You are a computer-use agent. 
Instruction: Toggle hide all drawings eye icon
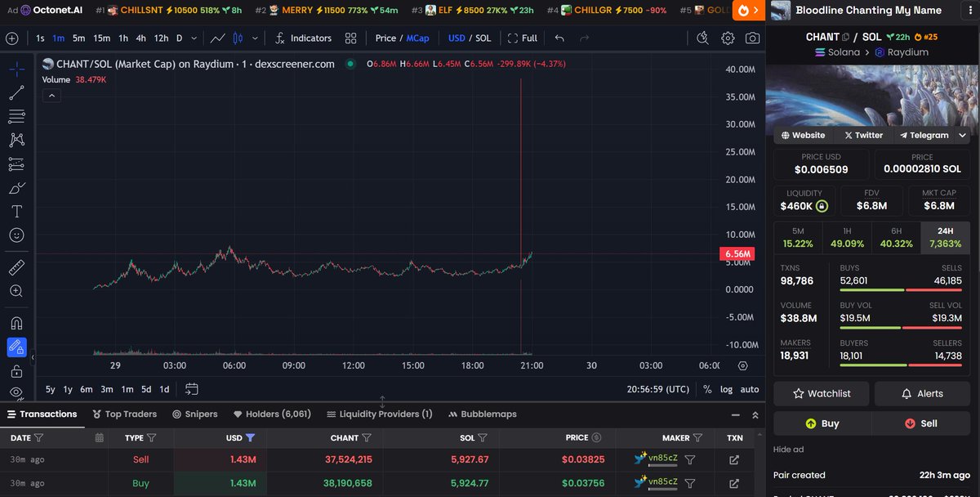click(16, 392)
